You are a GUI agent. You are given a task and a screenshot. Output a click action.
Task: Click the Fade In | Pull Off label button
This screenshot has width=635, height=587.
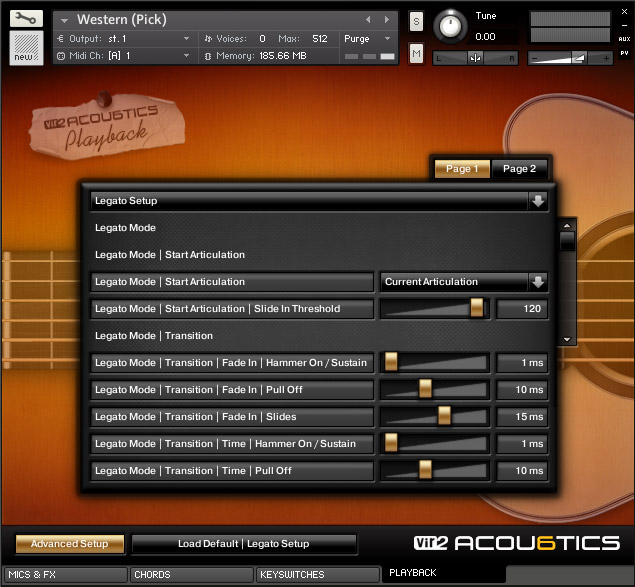232,390
